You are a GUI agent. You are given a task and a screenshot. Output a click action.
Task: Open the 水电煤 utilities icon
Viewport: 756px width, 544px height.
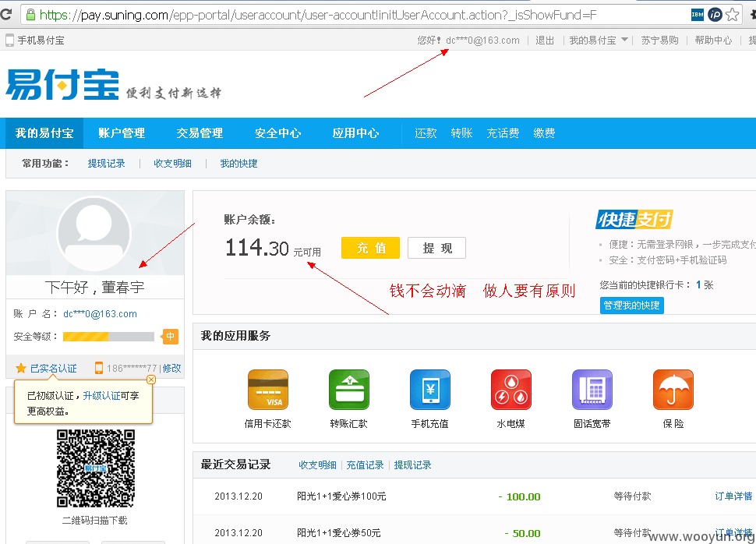(x=511, y=390)
